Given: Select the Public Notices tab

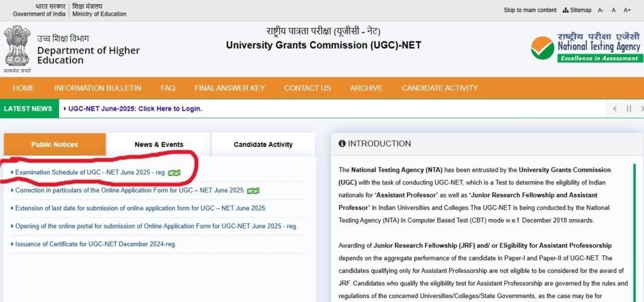Looking at the screenshot, I should [x=55, y=144].
